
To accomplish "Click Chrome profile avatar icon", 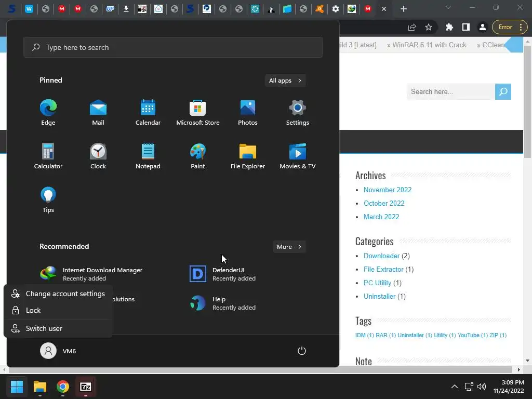I will [x=483, y=27].
